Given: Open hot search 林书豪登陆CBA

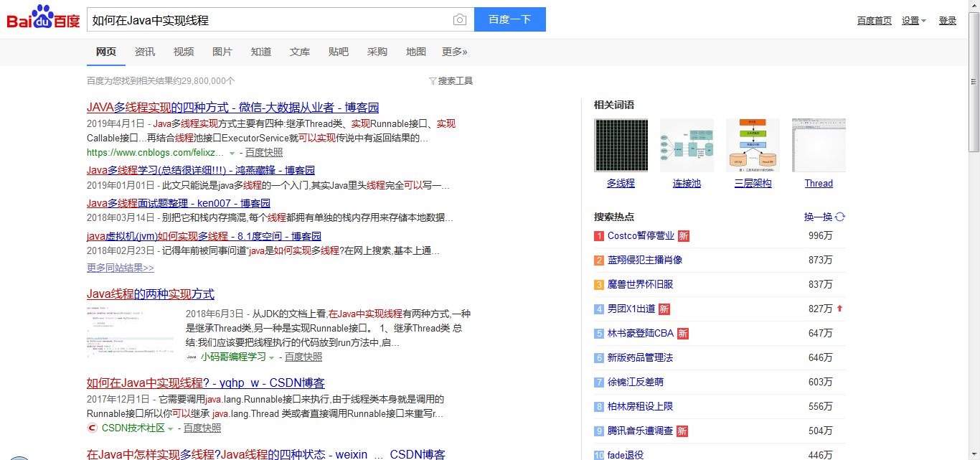Looking at the screenshot, I should 641,334.
